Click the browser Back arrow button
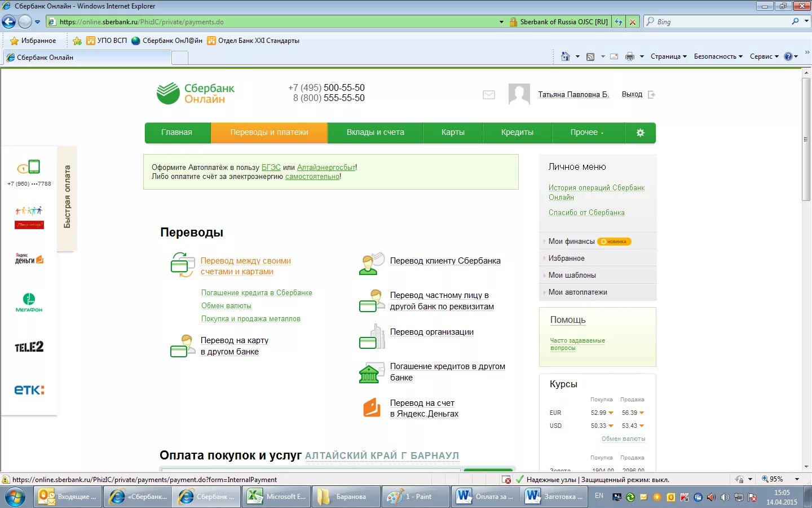This screenshot has height=508, width=812. pyautogui.click(x=8, y=22)
